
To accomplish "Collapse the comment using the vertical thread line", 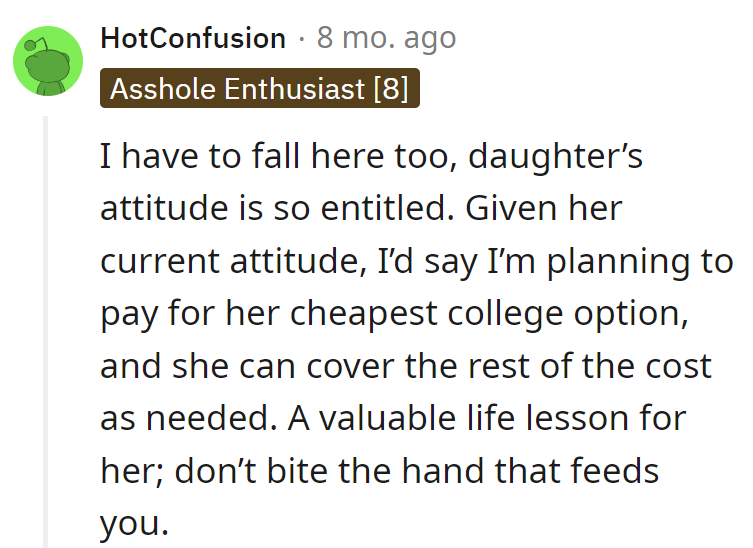I will [45, 330].
